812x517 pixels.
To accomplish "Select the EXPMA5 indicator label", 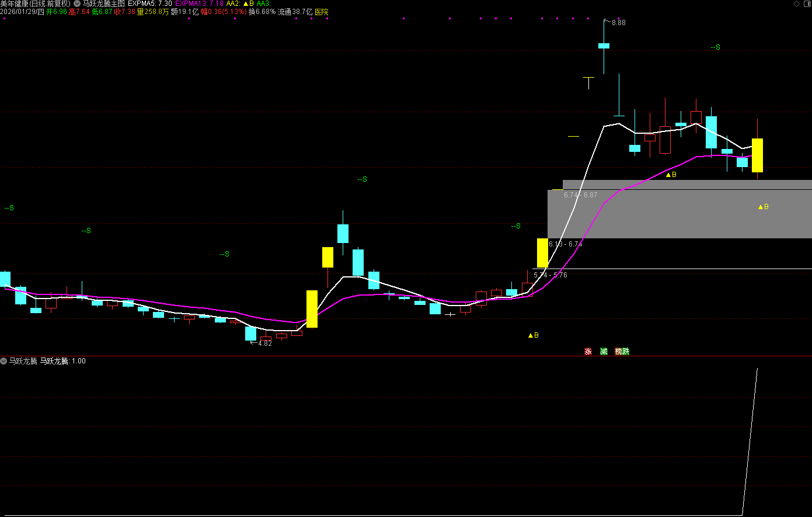I will (149, 4).
